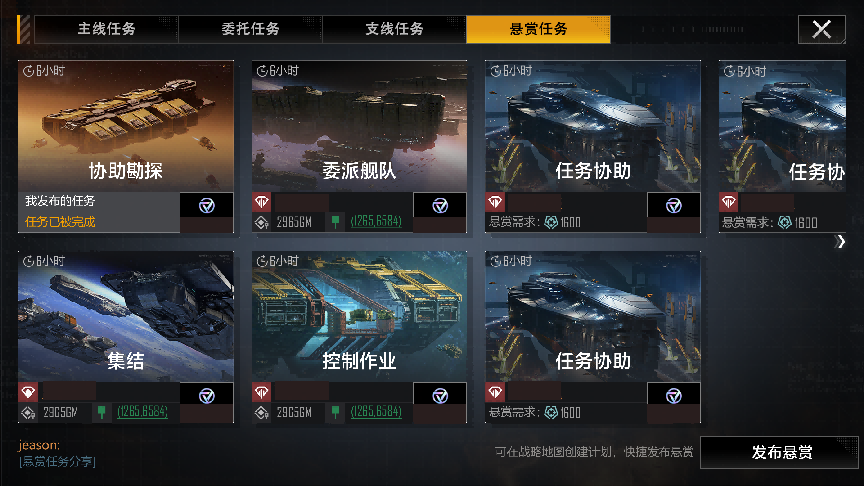Screen dimensions: 864x486
Task: Click red faction badge on 集结 card
Action: pyautogui.click(x=28, y=392)
